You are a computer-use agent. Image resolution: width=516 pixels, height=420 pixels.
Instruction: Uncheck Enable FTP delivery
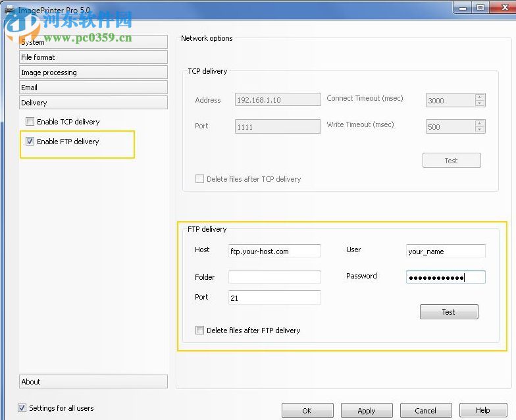point(30,141)
